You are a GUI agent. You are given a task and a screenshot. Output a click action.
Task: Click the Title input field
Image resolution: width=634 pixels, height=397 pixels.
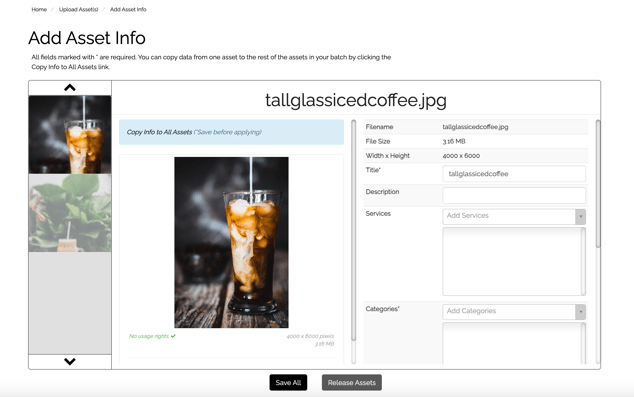514,174
